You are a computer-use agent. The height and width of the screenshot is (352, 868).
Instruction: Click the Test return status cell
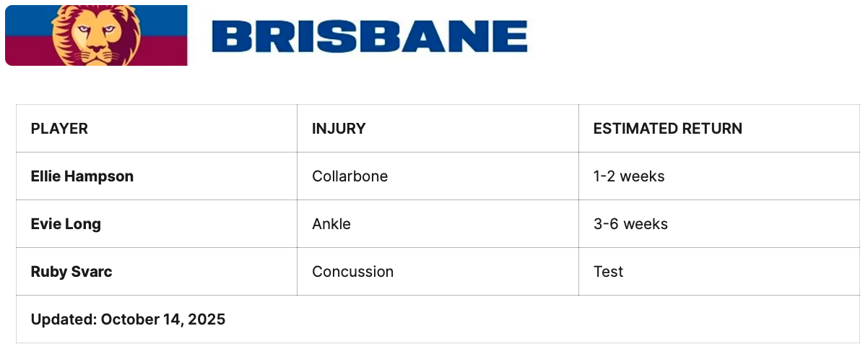pos(608,272)
